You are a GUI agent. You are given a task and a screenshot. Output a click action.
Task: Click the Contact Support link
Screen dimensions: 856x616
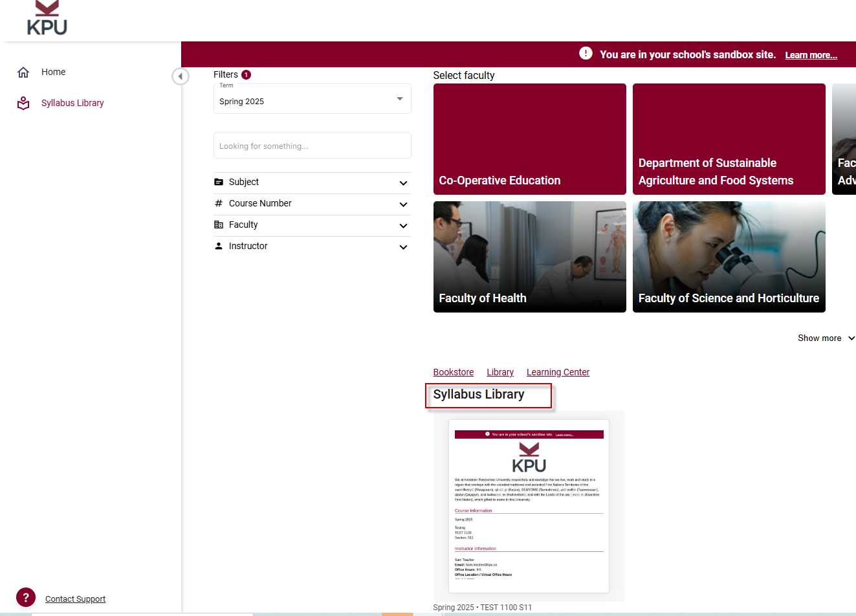[75, 599]
